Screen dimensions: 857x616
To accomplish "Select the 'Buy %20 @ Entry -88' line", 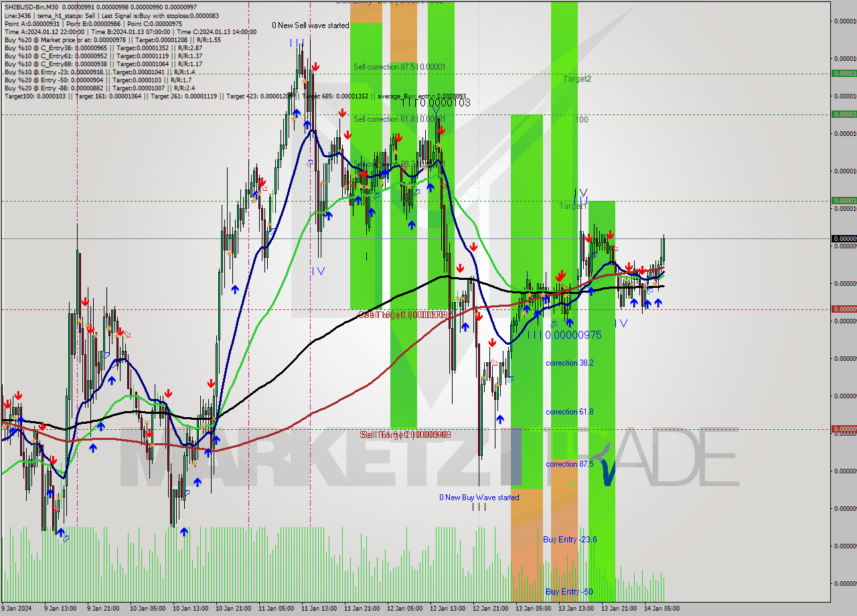I will [100, 88].
